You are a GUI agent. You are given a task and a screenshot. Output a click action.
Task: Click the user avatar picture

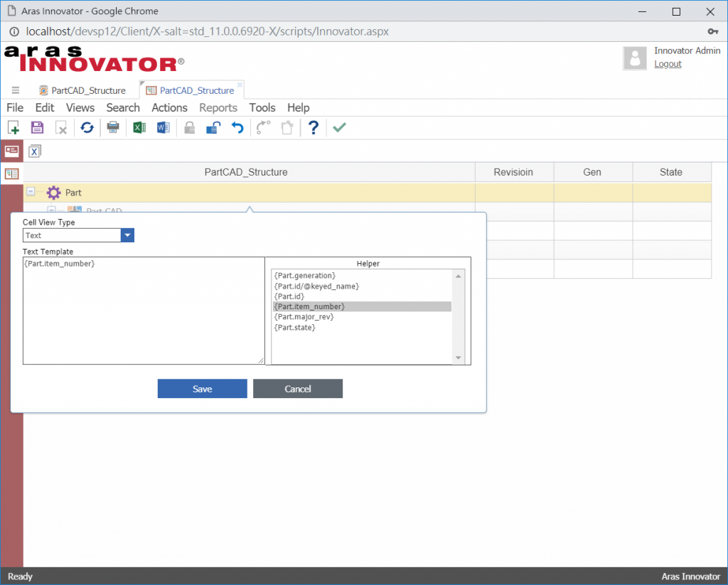[634, 58]
